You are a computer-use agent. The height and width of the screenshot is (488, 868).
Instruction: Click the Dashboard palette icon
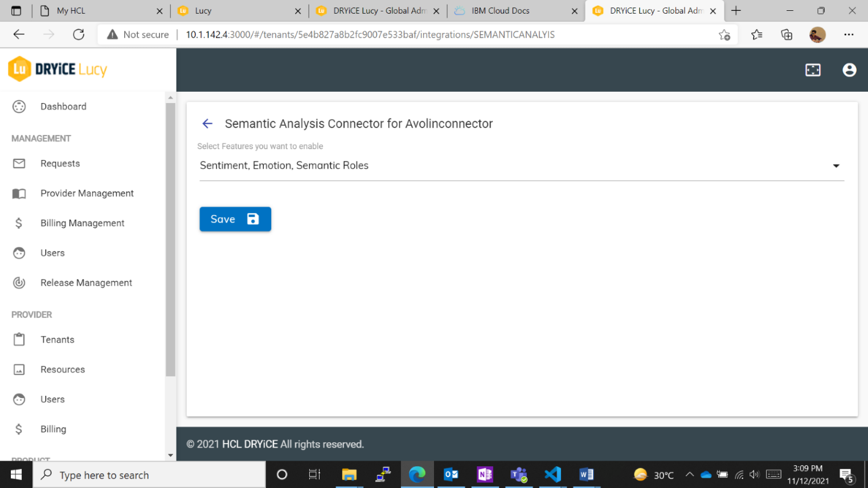pyautogui.click(x=19, y=106)
